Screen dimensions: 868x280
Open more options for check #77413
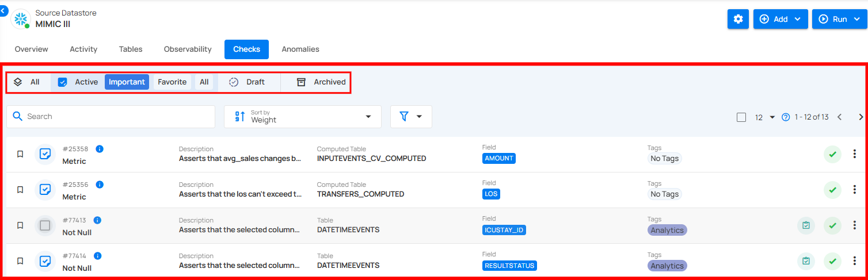tap(855, 225)
